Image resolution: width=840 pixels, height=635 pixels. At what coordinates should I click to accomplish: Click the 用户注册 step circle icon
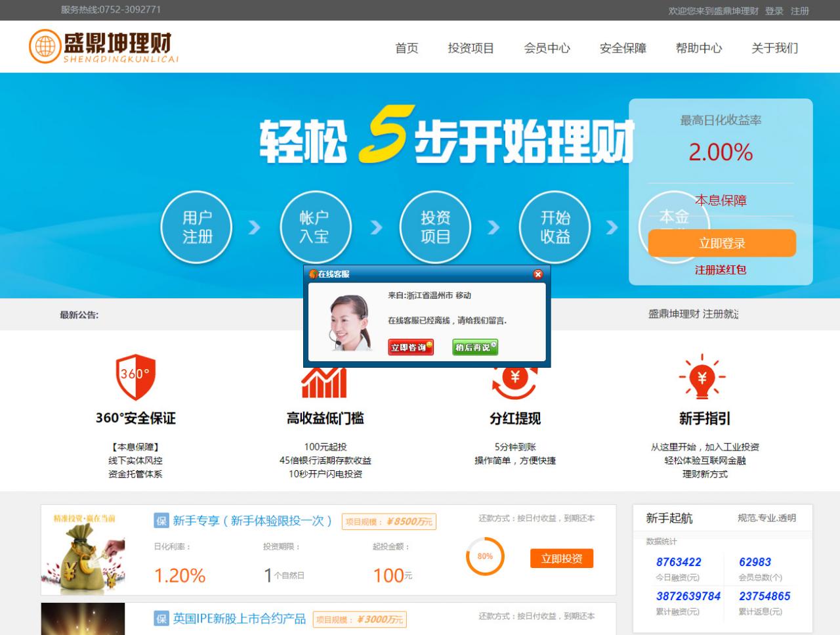tap(196, 227)
